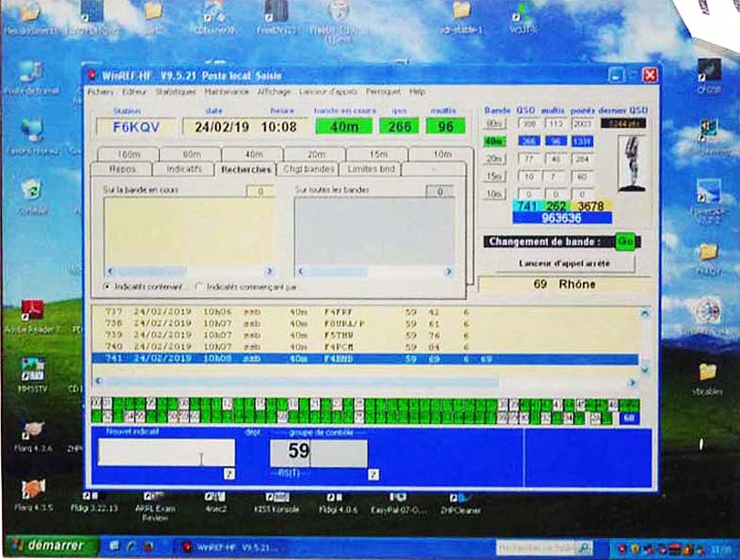
Task: Select 'Indicatifs commençant par' radio option
Action: (x=198, y=286)
